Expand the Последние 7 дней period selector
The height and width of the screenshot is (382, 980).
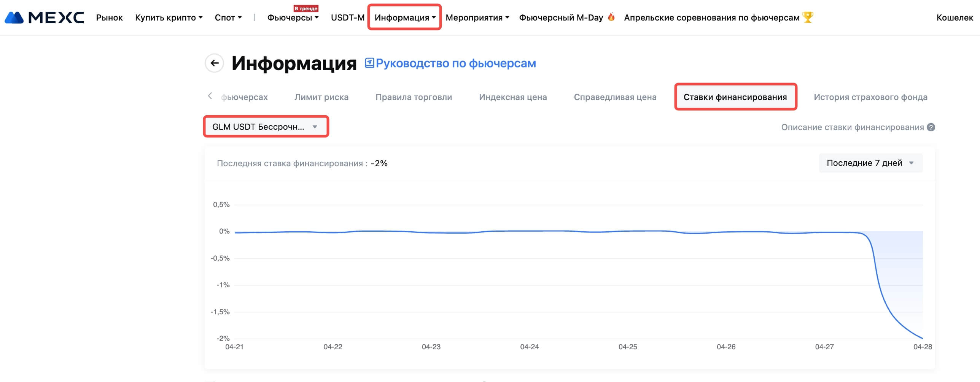[870, 163]
